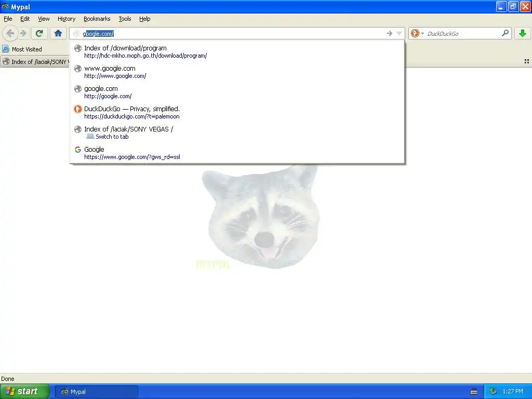The height and width of the screenshot is (399, 532).
Task: Open the Tools menu
Action: (x=125, y=19)
